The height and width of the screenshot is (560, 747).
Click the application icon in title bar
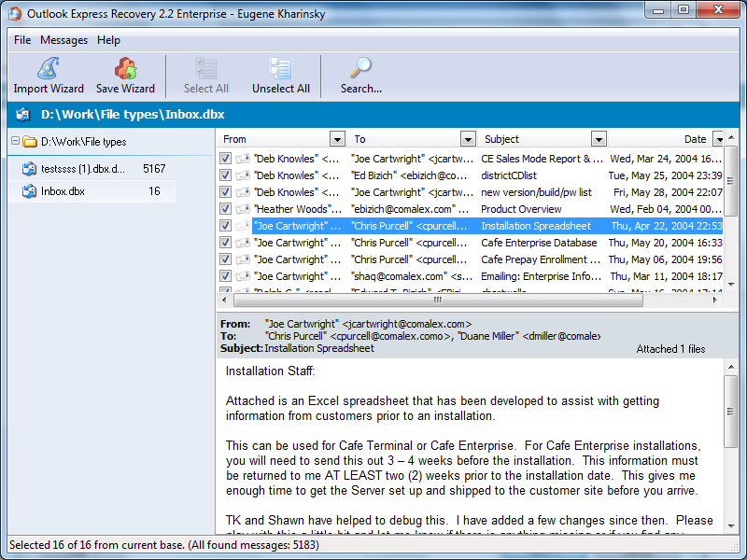pos(14,13)
